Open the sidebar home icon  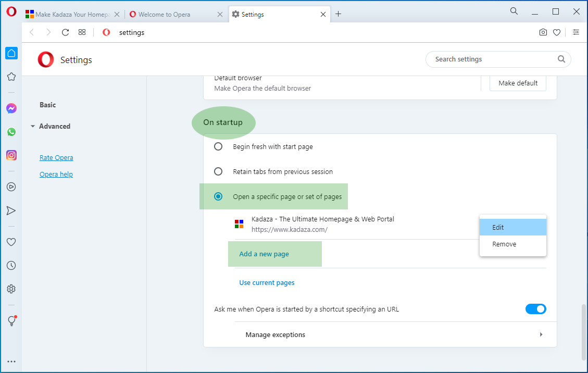11,53
